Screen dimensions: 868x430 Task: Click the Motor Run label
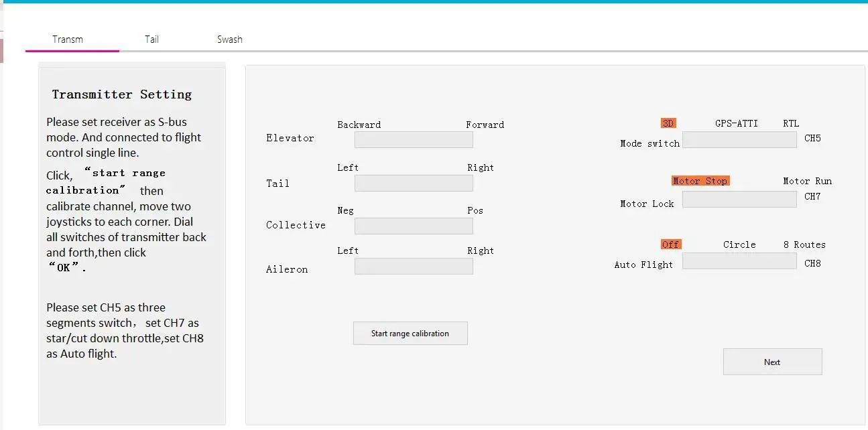[807, 181]
